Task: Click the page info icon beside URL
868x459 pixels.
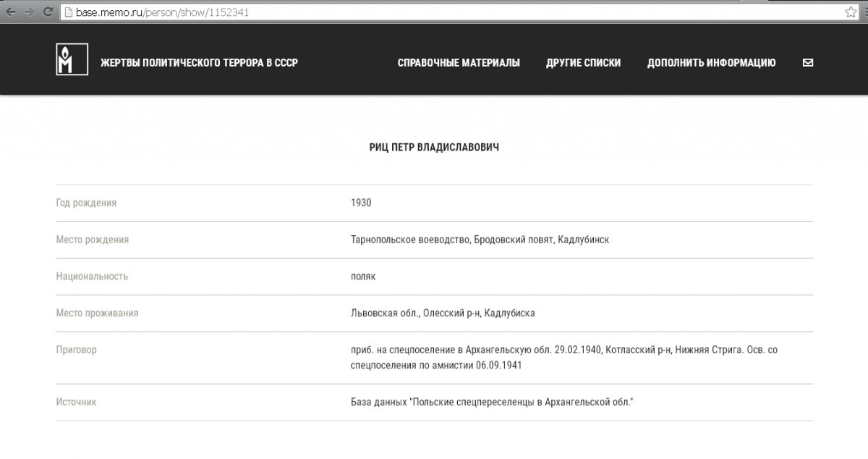Action: tap(69, 12)
